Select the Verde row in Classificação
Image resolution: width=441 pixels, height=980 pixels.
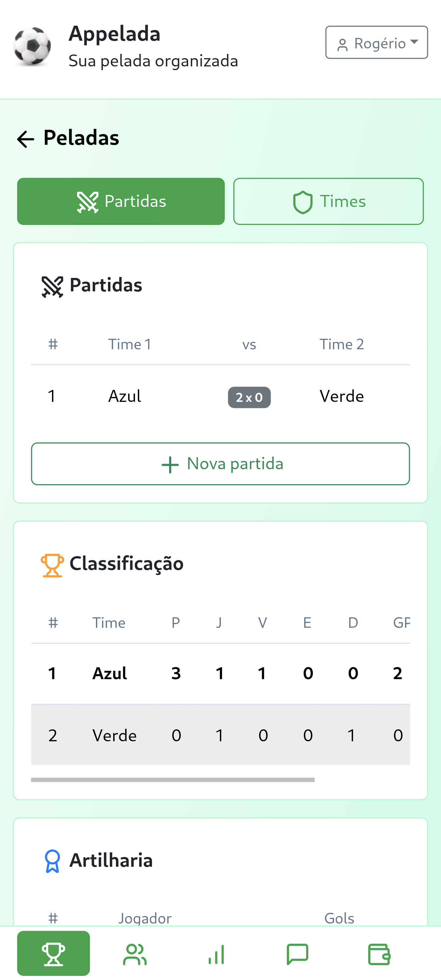[220, 735]
